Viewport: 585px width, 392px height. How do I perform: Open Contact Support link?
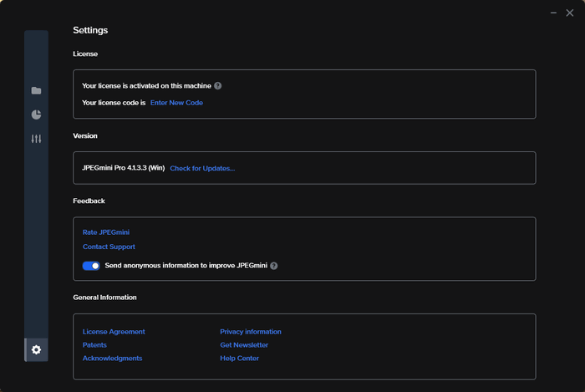tap(109, 247)
